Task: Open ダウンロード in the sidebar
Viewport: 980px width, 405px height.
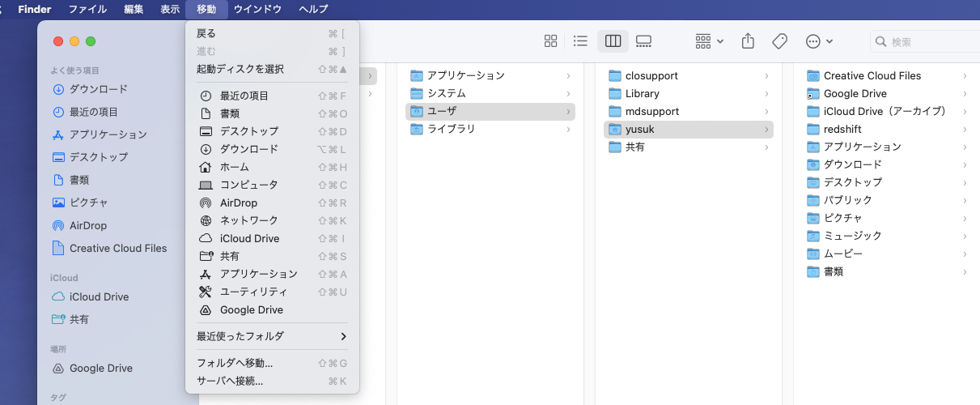Action: pyautogui.click(x=99, y=89)
